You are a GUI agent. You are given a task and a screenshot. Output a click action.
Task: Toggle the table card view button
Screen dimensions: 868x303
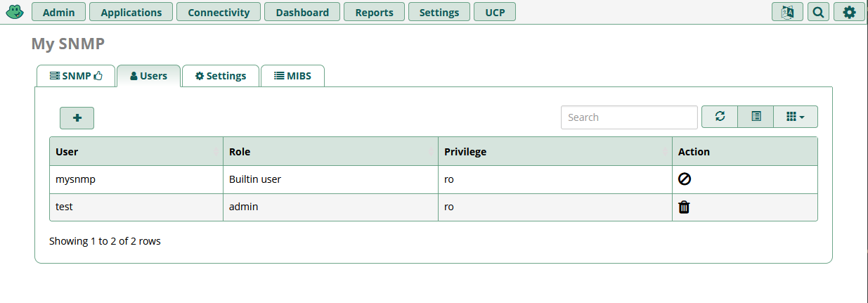pyautogui.click(x=756, y=117)
